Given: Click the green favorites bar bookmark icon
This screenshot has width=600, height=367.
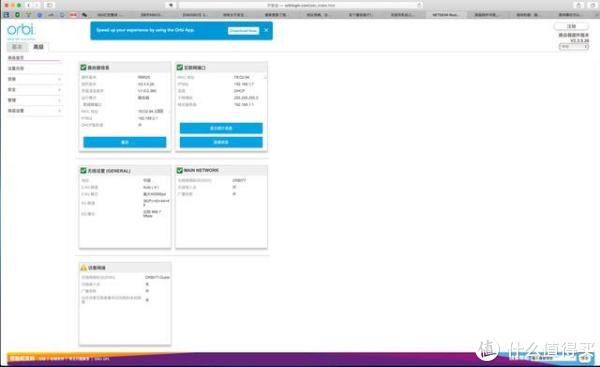Looking at the screenshot, I should click(x=17, y=15).
